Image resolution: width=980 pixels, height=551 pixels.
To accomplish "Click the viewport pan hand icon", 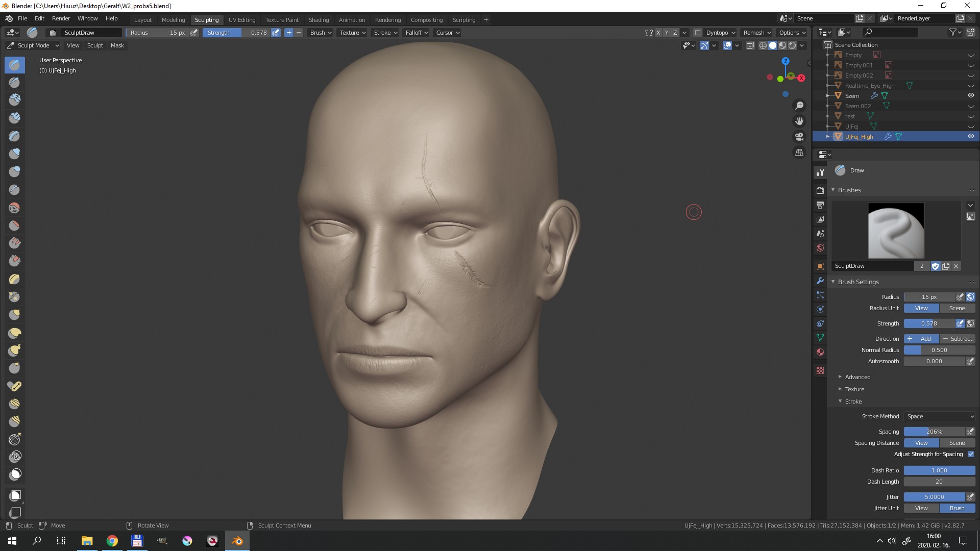I will coord(799,121).
